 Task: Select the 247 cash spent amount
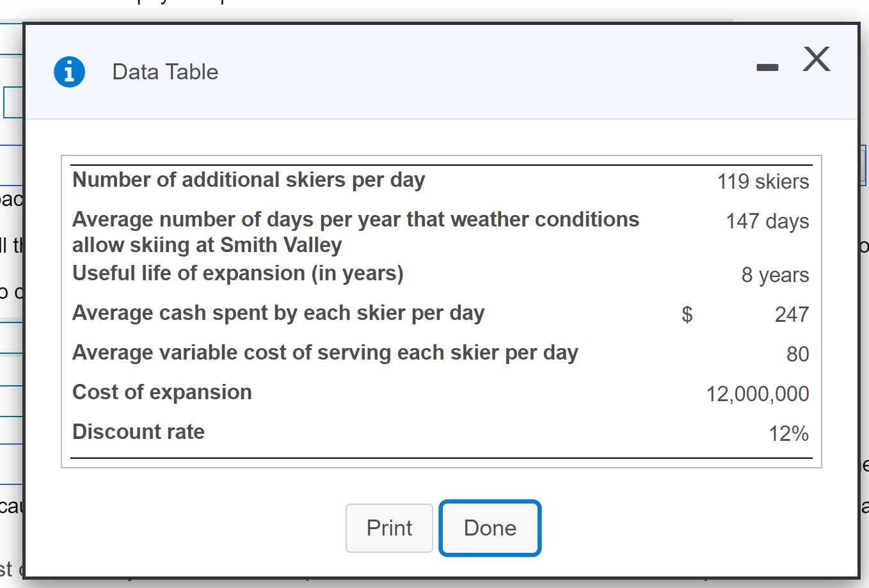coord(793,314)
